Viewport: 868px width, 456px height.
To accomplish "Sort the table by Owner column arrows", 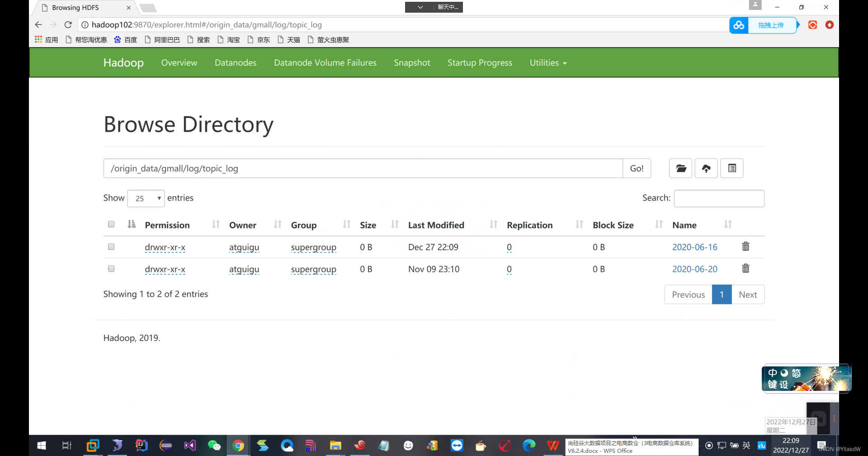I will (x=278, y=224).
